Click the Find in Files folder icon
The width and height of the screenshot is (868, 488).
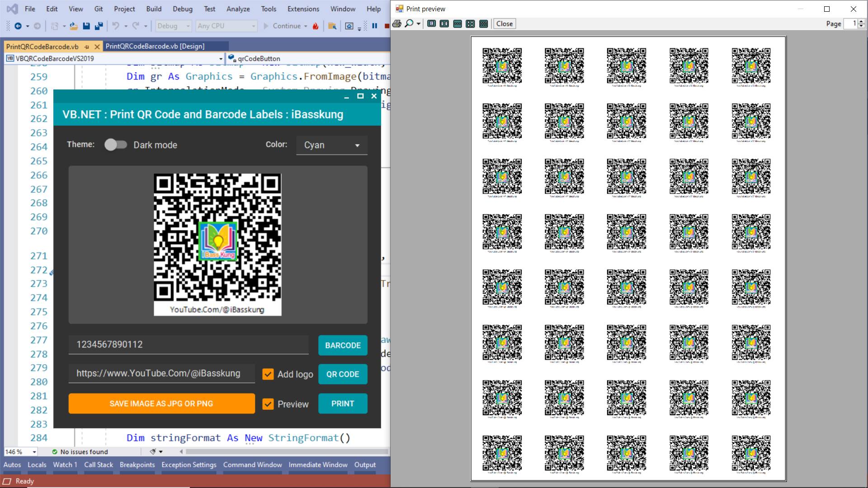(x=332, y=26)
